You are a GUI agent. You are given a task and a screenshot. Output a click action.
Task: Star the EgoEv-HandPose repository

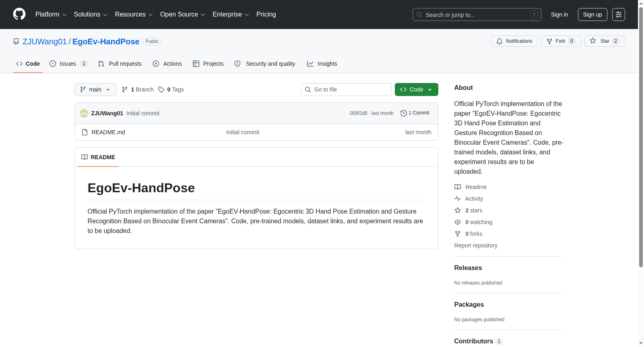pos(605,41)
